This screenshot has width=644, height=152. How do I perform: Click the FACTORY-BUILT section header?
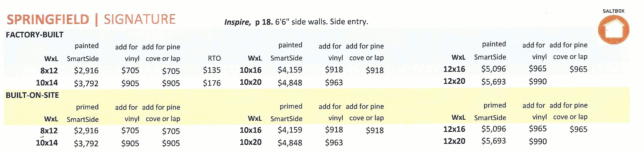pos(34,35)
